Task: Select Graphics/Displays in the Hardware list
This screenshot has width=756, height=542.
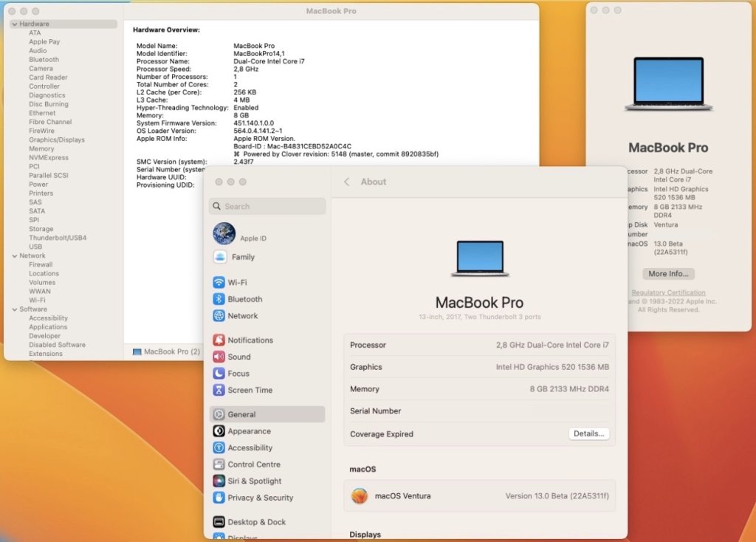Action: (57, 140)
